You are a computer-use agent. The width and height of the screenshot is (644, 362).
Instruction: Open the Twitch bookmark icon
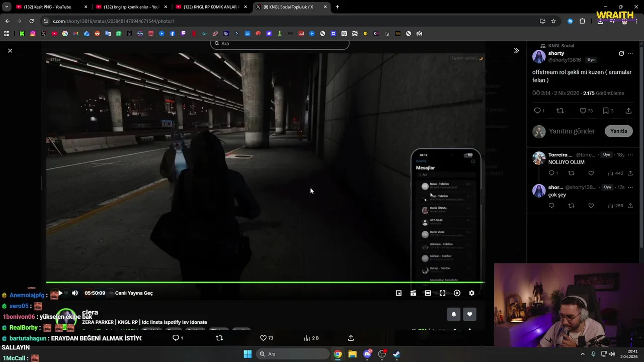pos(183,34)
